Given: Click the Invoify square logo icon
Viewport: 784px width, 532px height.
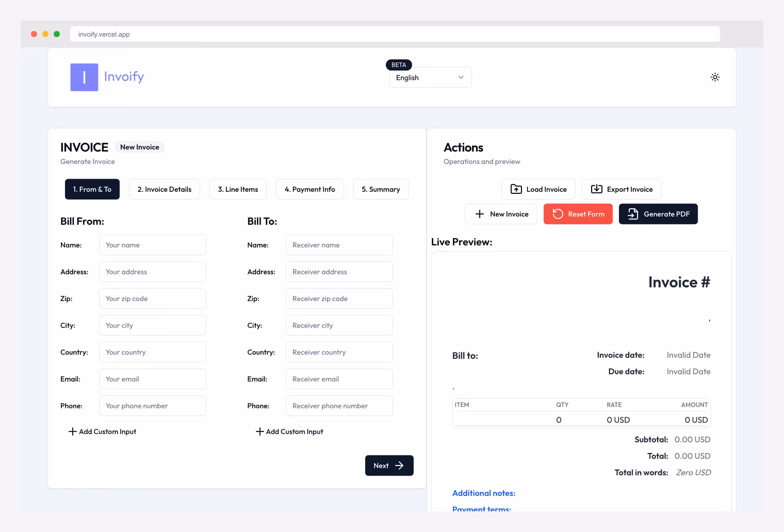Looking at the screenshot, I should [84, 77].
